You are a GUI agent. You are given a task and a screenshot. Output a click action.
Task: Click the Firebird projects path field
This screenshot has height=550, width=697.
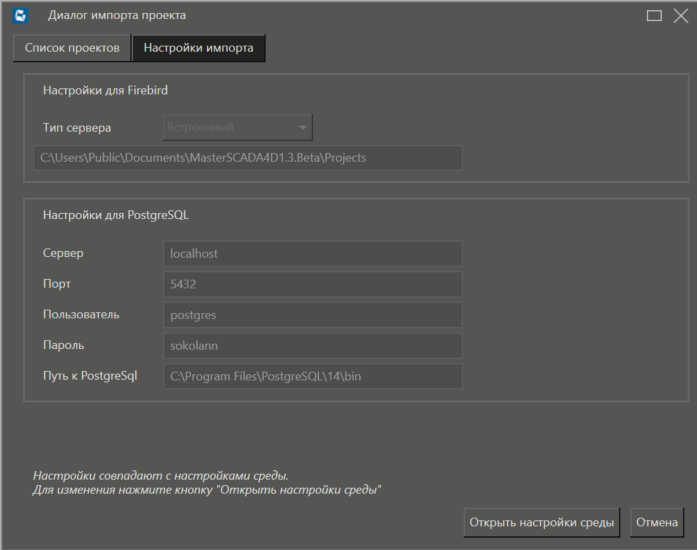(x=248, y=158)
